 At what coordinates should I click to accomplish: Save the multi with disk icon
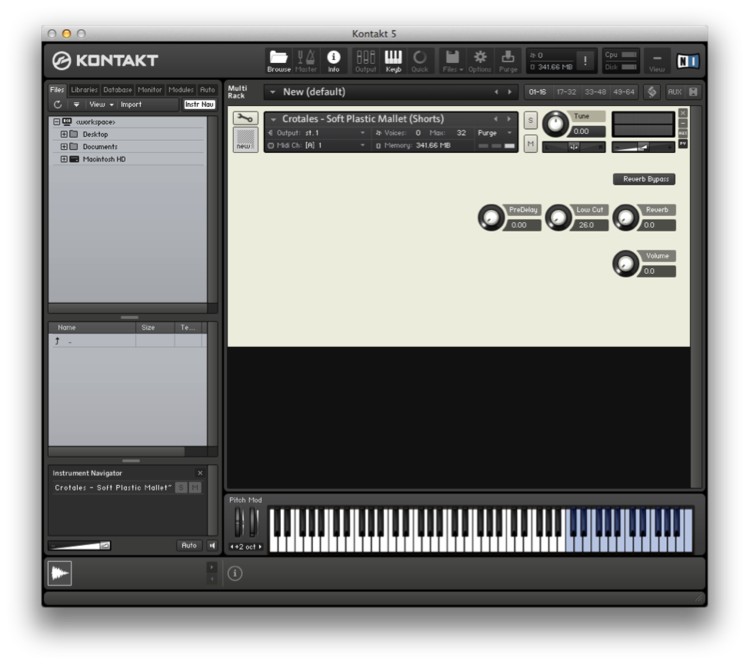(x=693, y=92)
